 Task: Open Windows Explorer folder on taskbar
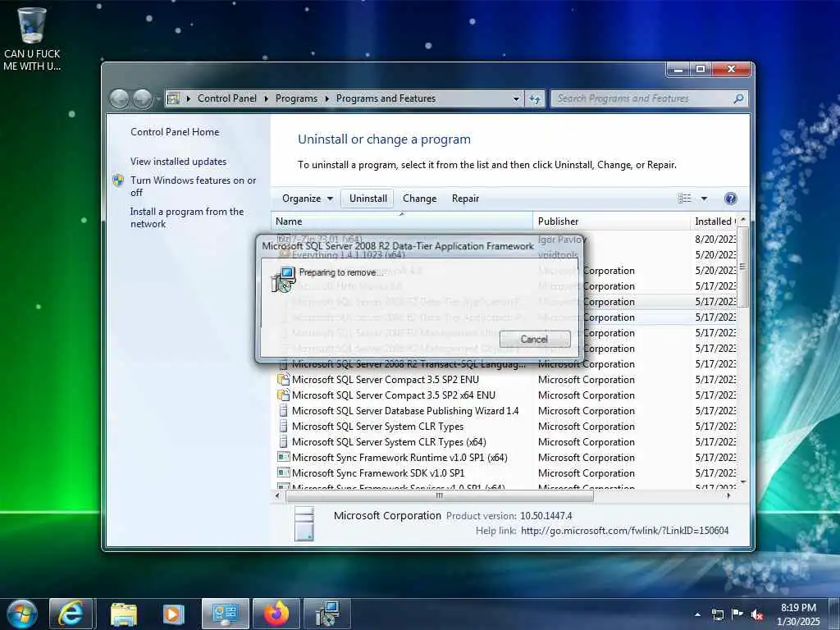pyautogui.click(x=124, y=614)
